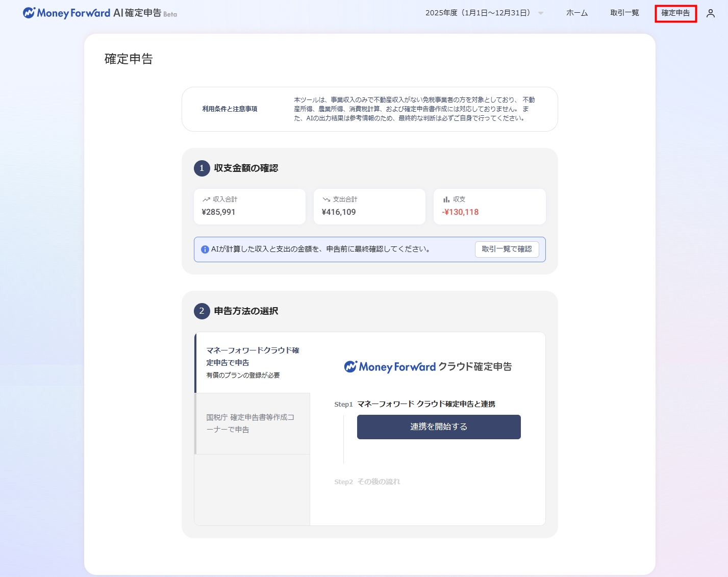728x577 pixels.
Task: Click the step 2 number badge
Action: (x=202, y=311)
